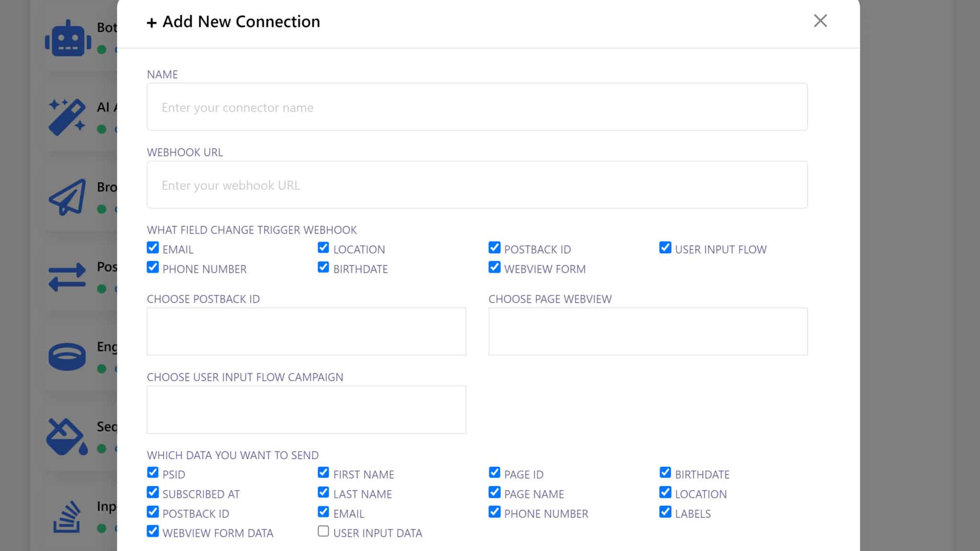980x551 pixels.
Task: Click the robot Bot icon in sidebar
Action: 67,39
